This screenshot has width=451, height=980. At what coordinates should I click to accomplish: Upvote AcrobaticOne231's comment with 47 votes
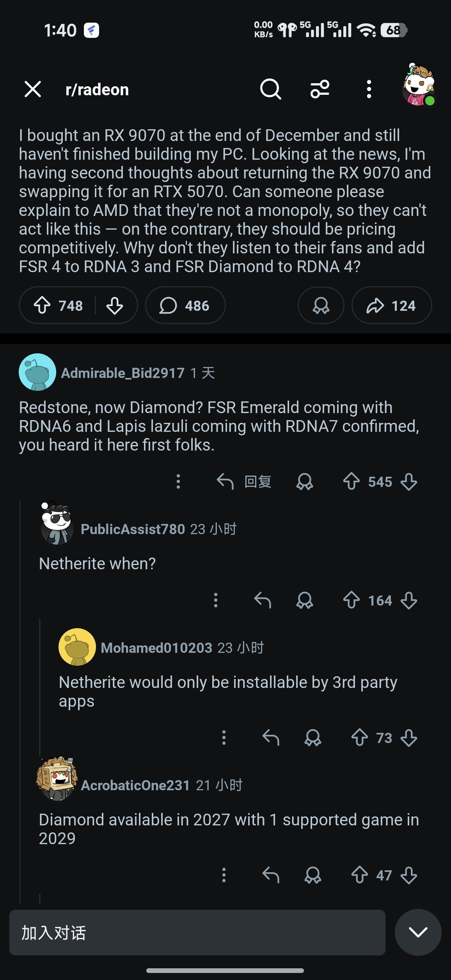pyautogui.click(x=360, y=875)
